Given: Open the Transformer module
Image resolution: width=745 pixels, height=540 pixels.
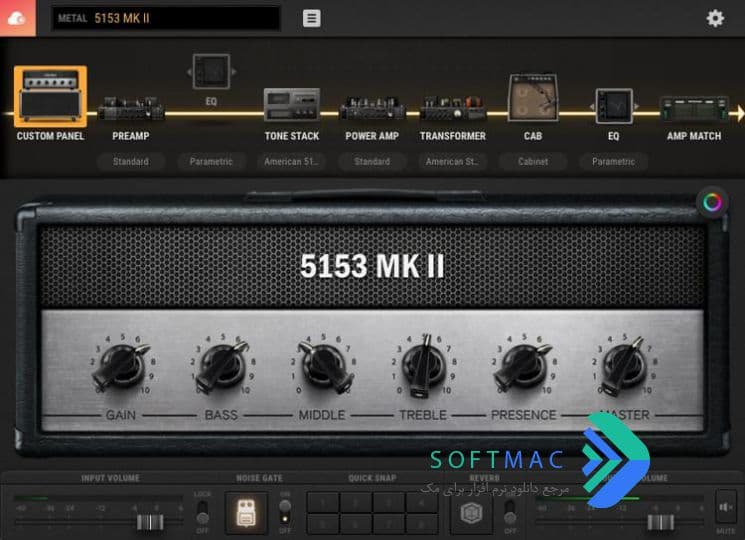Looking at the screenshot, I should (453, 108).
